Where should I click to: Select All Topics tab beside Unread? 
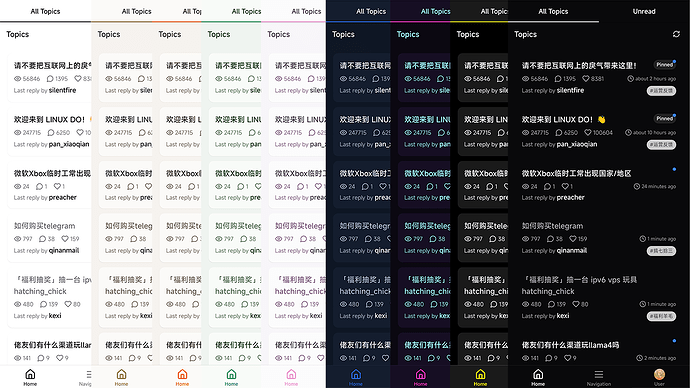(553, 11)
